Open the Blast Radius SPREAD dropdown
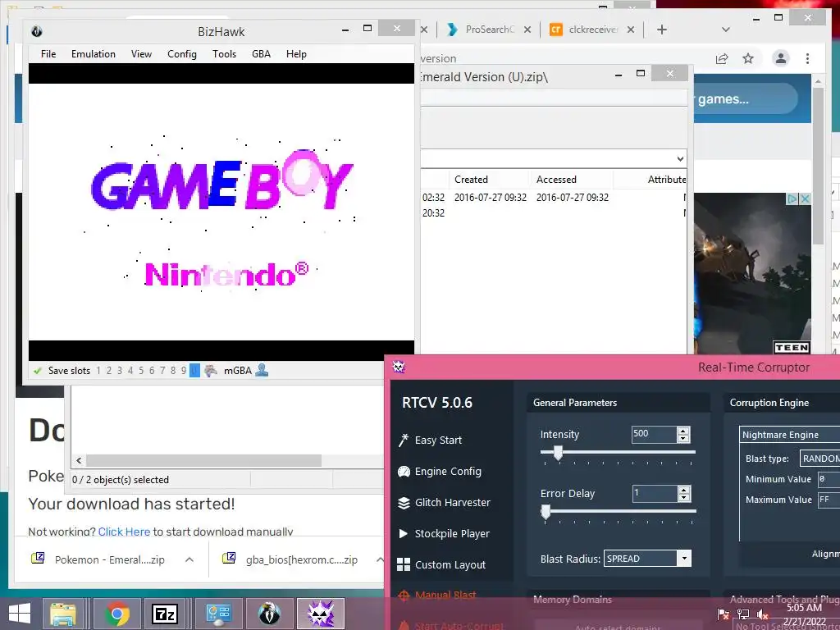Viewport: 840px width, 630px height. click(x=648, y=558)
